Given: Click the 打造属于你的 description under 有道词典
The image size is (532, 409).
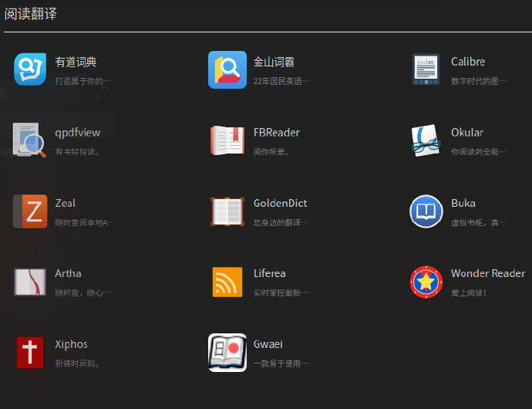Looking at the screenshot, I should coord(82,81).
